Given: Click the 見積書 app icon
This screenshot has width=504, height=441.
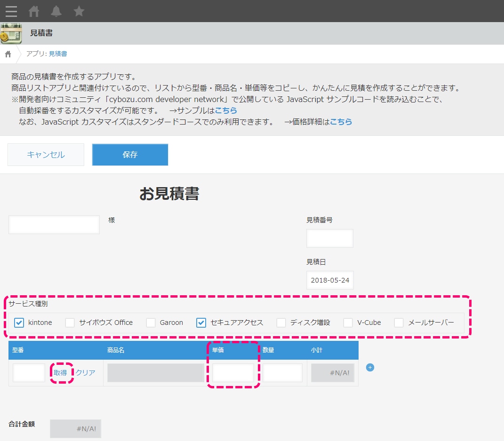Looking at the screenshot, I should [x=11, y=33].
